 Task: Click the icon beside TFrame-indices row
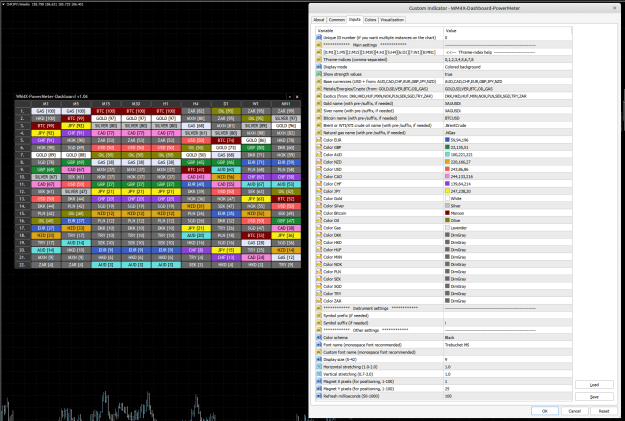click(x=319, y=59)
